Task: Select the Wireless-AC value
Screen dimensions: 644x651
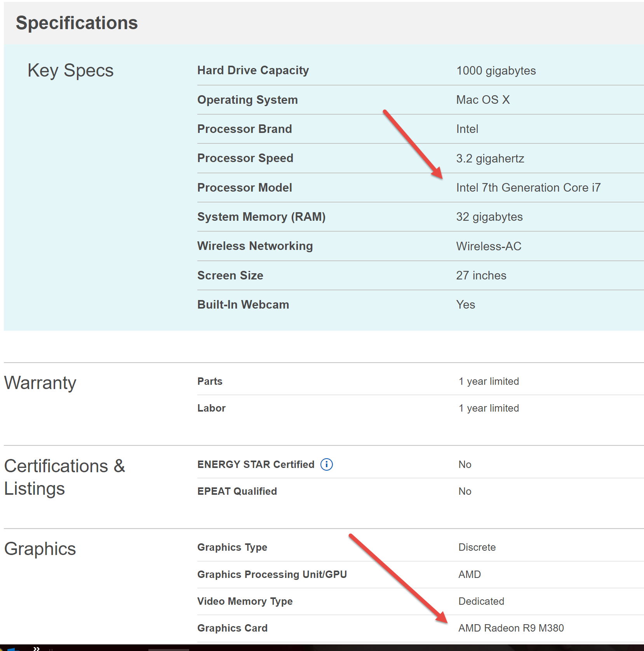Action: pyautogui.click(x=488, y=246)
